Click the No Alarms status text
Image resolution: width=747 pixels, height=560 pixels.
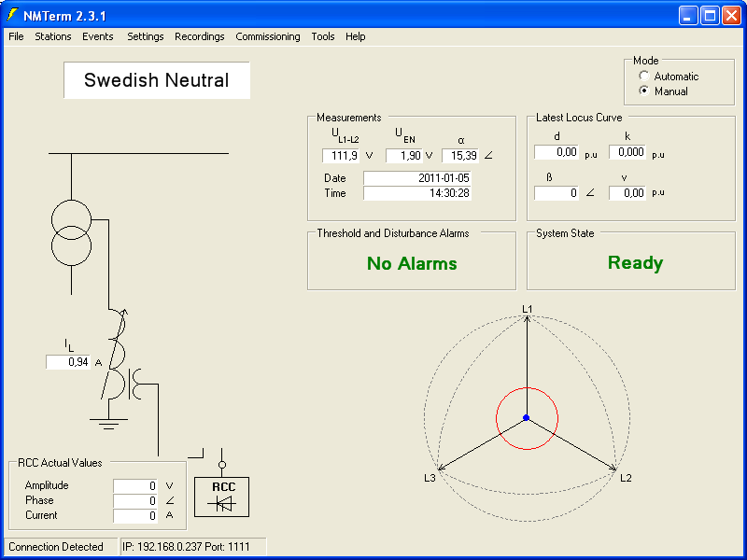412,263
